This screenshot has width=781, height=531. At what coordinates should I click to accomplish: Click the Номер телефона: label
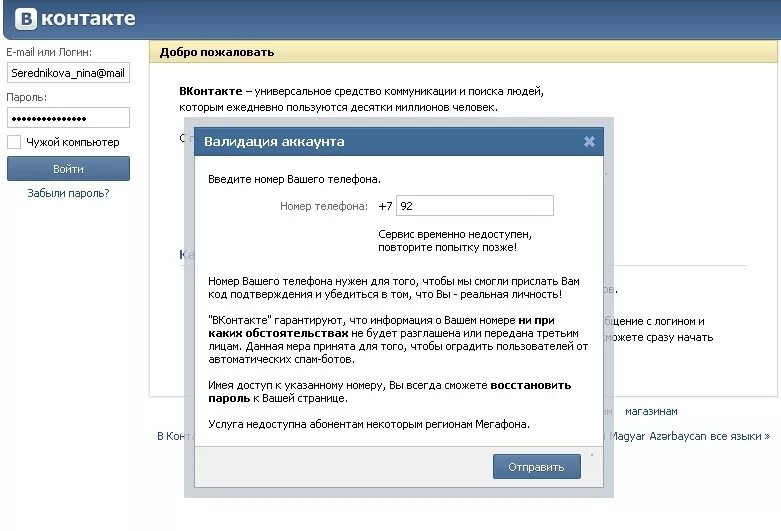pos(324,206)
